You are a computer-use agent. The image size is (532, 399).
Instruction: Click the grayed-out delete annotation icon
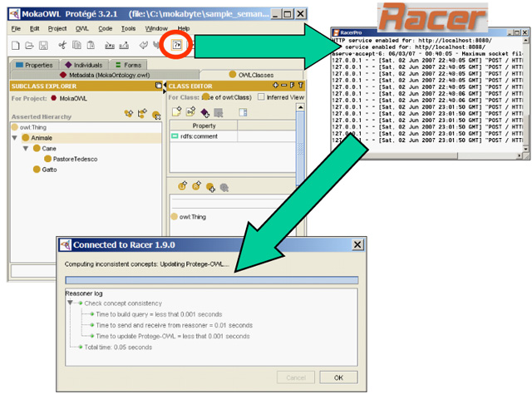[219, 113]
